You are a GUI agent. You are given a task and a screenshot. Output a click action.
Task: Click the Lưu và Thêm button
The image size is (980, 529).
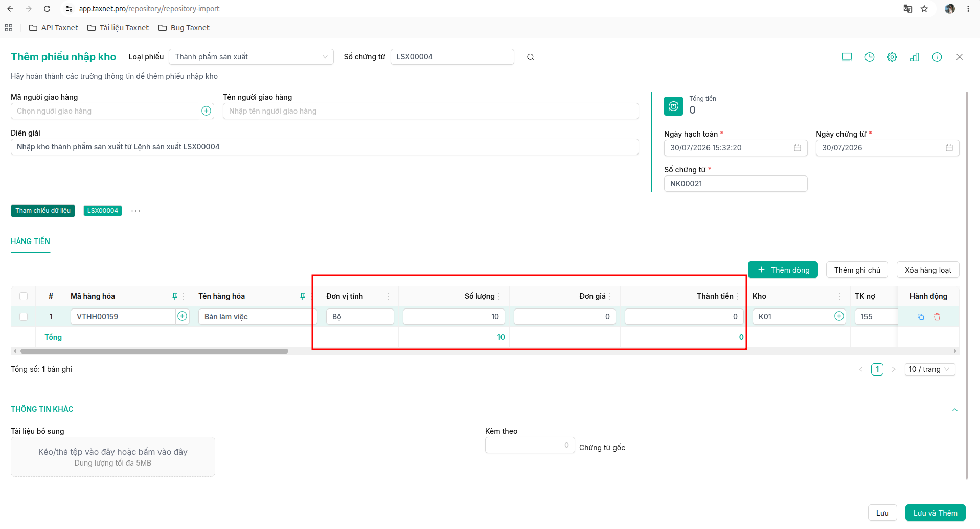coord(935,513)
